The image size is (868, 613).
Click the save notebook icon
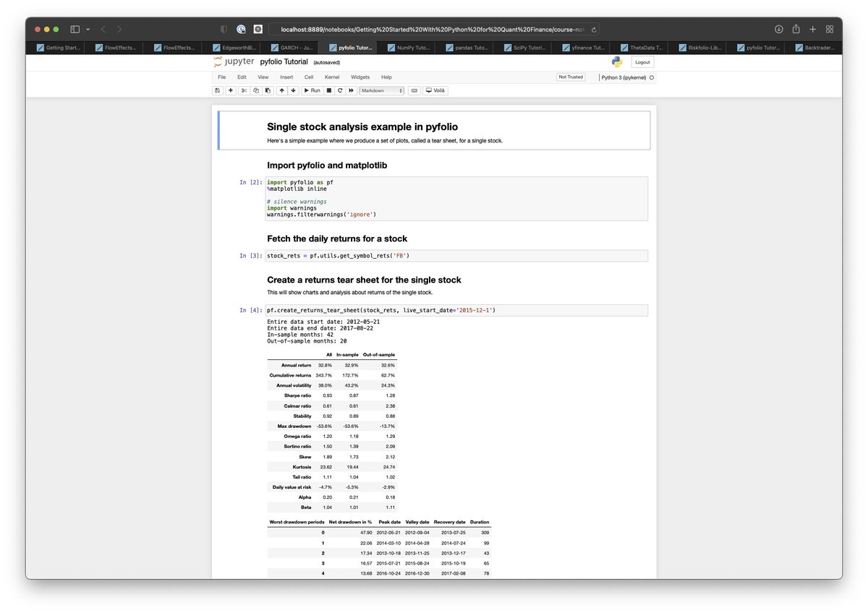(x=217, y=90)
